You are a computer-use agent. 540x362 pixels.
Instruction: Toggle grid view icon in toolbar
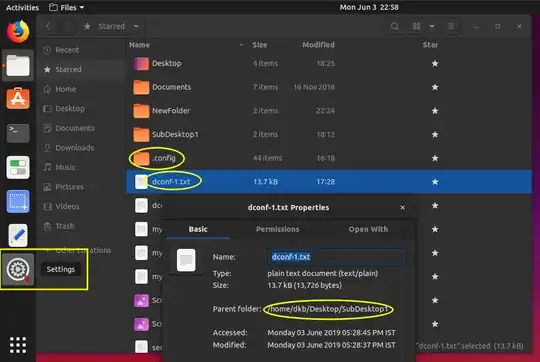416,26
